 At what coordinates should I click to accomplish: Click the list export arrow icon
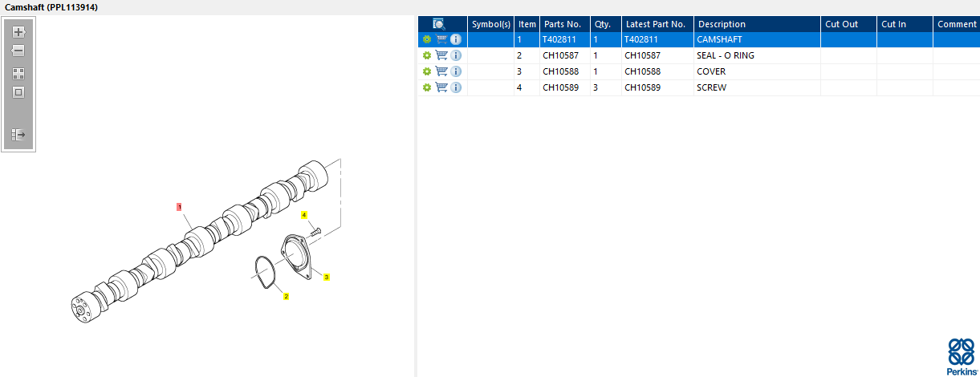18,135
